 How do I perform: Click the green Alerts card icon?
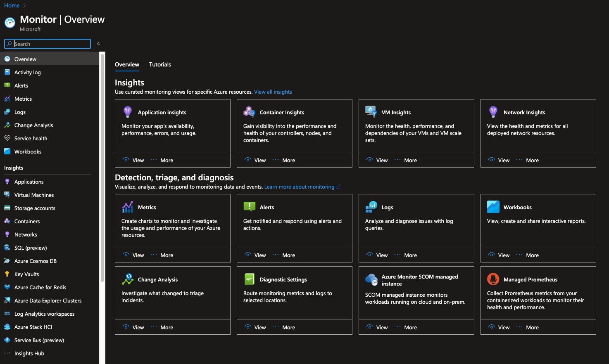coord(249,207)
